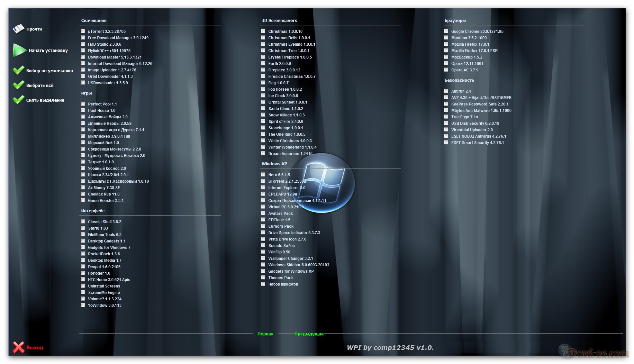
Task: Enable the Opera 12.11.1661 checkbox
Action: pyautogui.click(x=446, y=63)
